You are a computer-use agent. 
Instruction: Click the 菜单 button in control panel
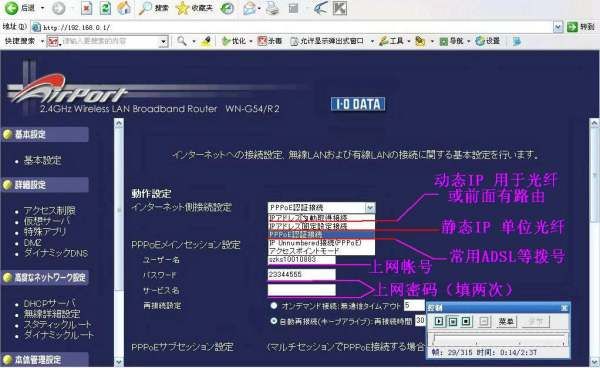tap(506, 322)
